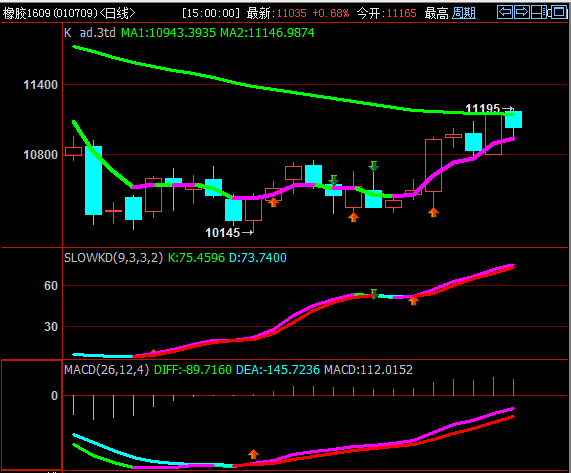Click the orange buy arrow below MACD crossover
This screenshot has width=571, height=473.
[x=253, y=454]
